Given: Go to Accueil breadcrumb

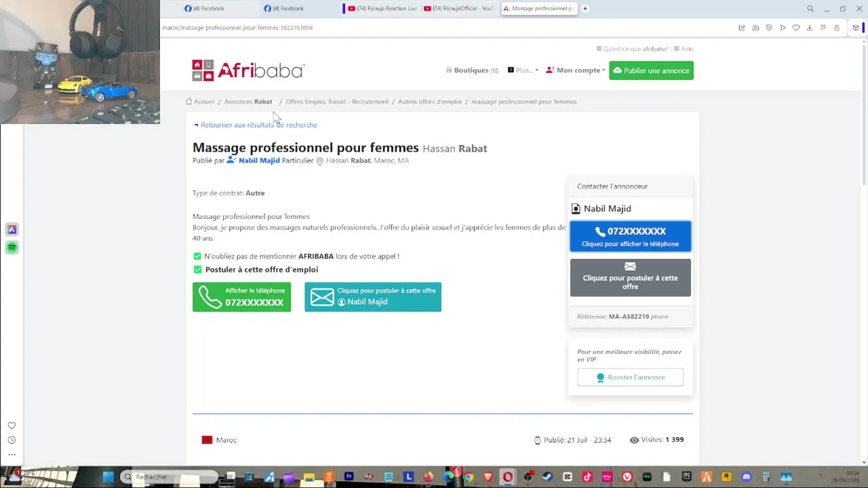Looking at the screenshot, I should [x=200, y=102].
